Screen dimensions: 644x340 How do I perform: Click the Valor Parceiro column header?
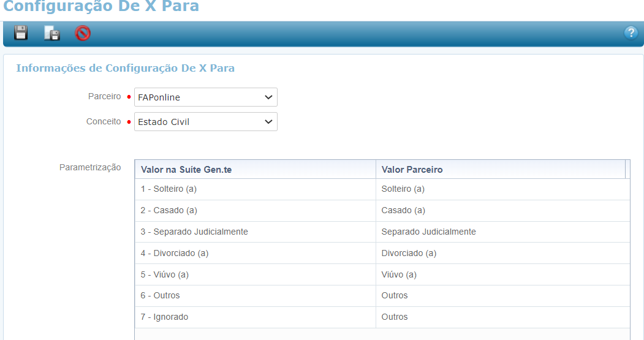(x=500, y=170)
